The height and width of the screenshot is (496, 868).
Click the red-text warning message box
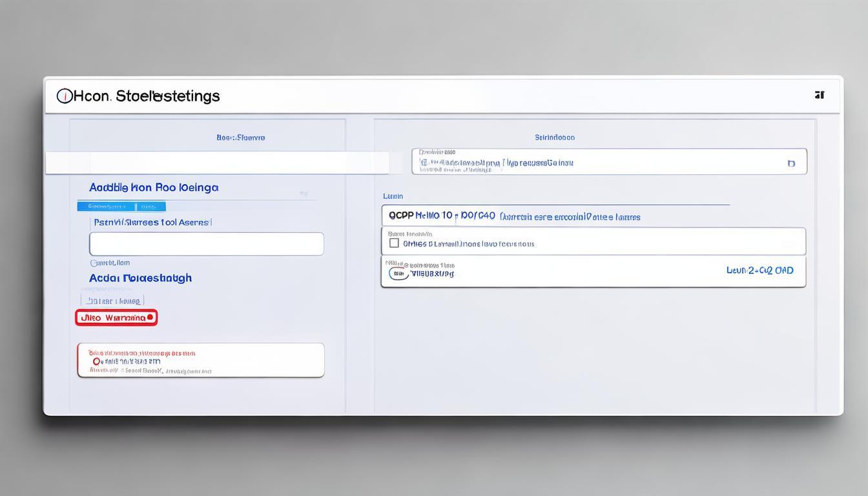200,360
